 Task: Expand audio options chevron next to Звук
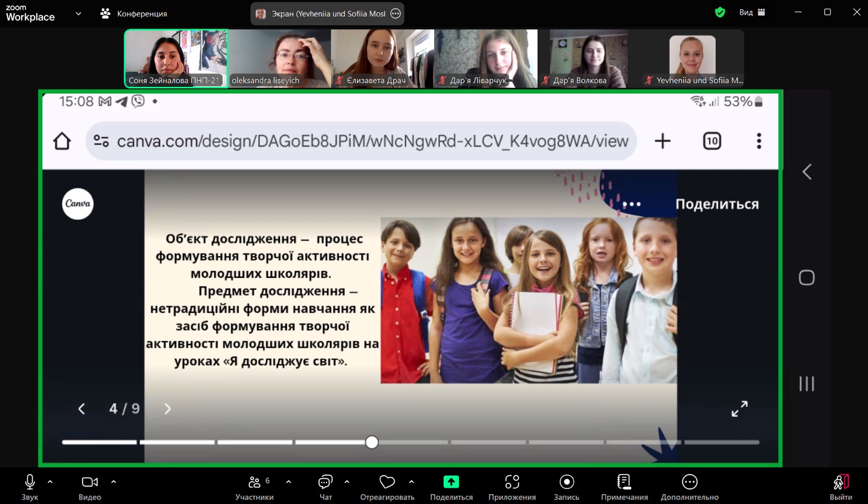50,482
